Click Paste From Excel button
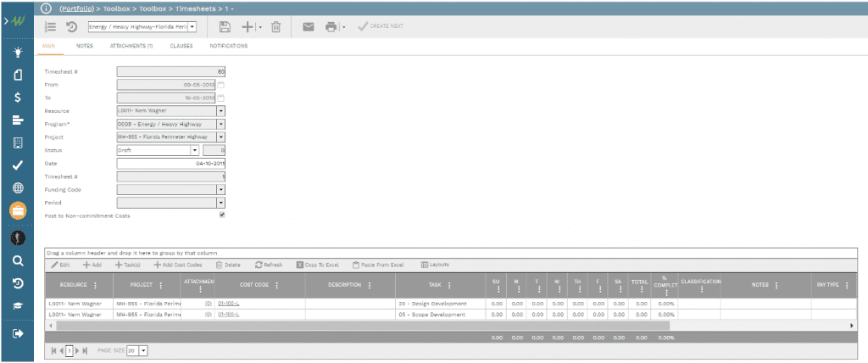Image resolution: width=868 pixels, height=363 pixels. click(x=378, y=265)
